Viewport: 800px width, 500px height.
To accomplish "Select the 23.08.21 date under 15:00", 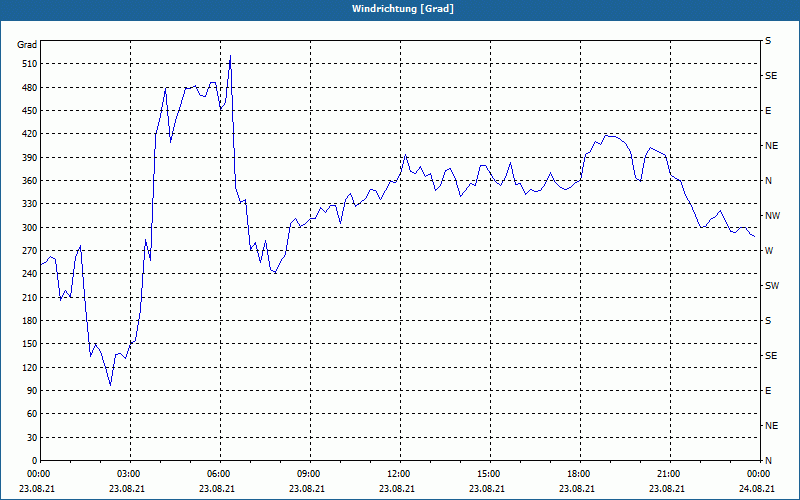I will (x=487, y=489).
